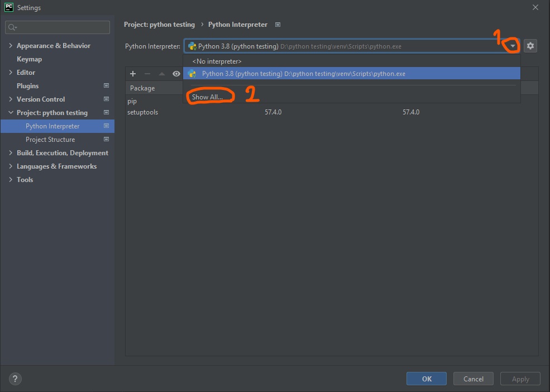The width and height of the screenshot is (550, 392).
Task: Focus the settings search field
Action: click(59, 27)
